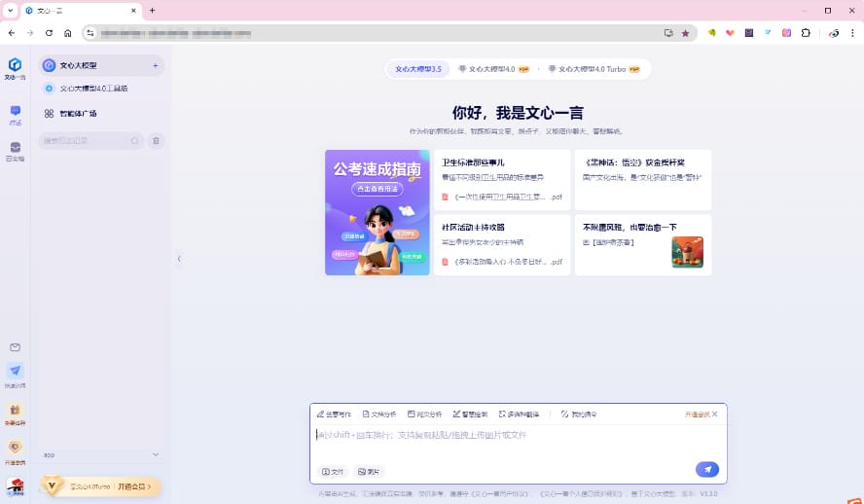864x504 pixels.
Task: Switch to 文心大模型3.5 tab
Action: pyautogui.click(x=418, y=69)
